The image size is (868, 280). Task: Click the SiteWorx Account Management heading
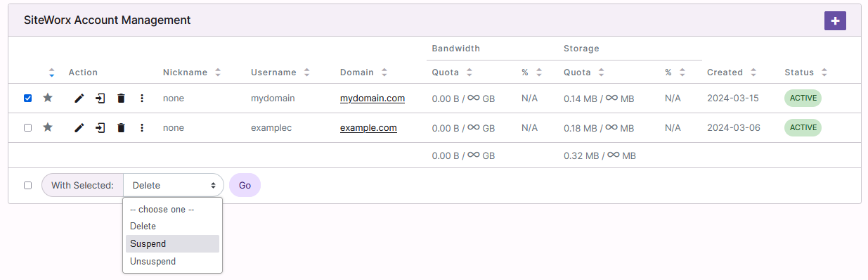coord(108,20)
